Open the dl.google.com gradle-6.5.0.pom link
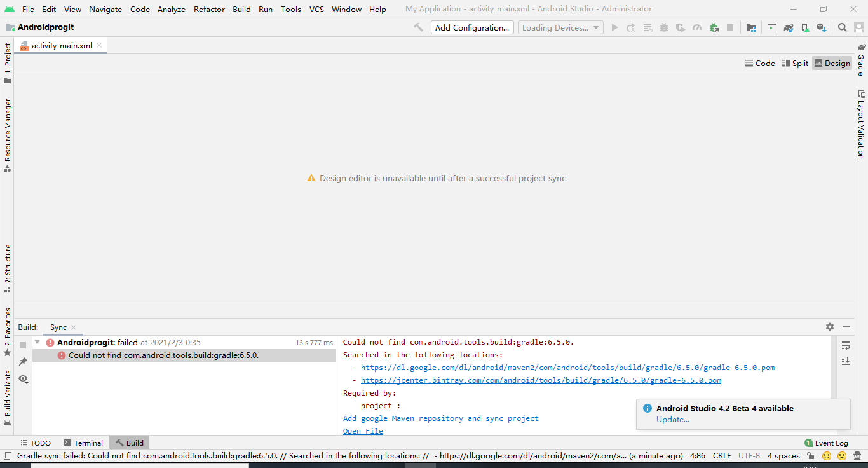 click(567, 368)
